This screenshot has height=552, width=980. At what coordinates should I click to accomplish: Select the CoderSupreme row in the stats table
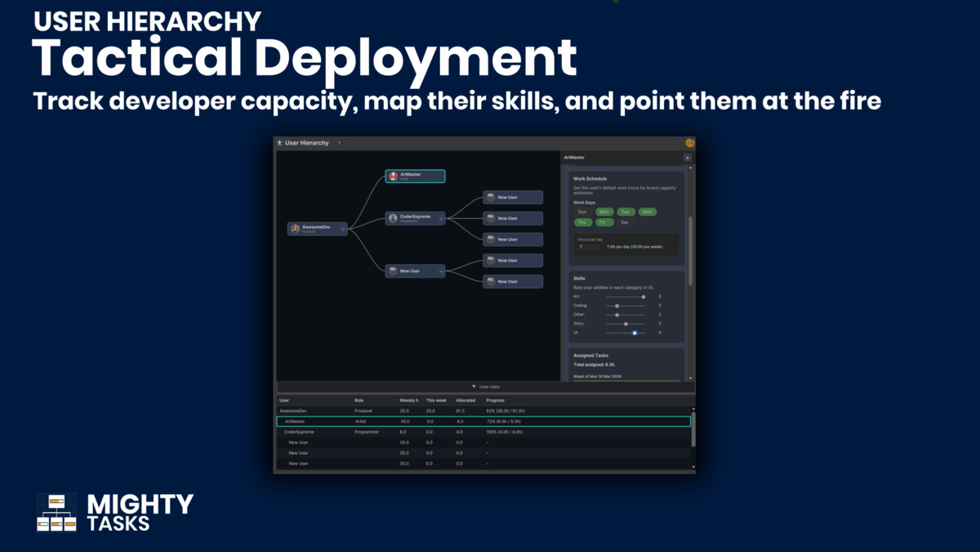click(483, 431)
